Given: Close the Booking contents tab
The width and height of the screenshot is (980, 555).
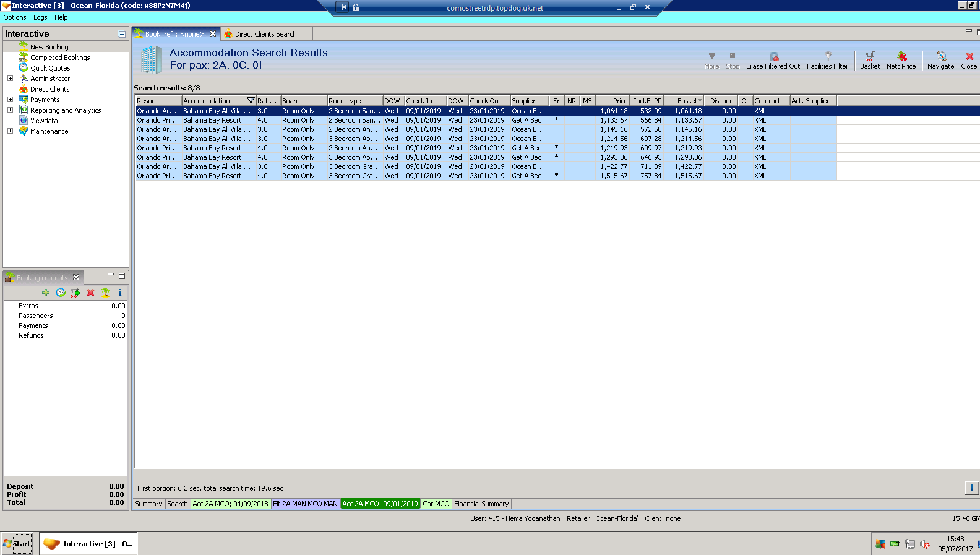Looking at the screenshot, I should 76,277.
